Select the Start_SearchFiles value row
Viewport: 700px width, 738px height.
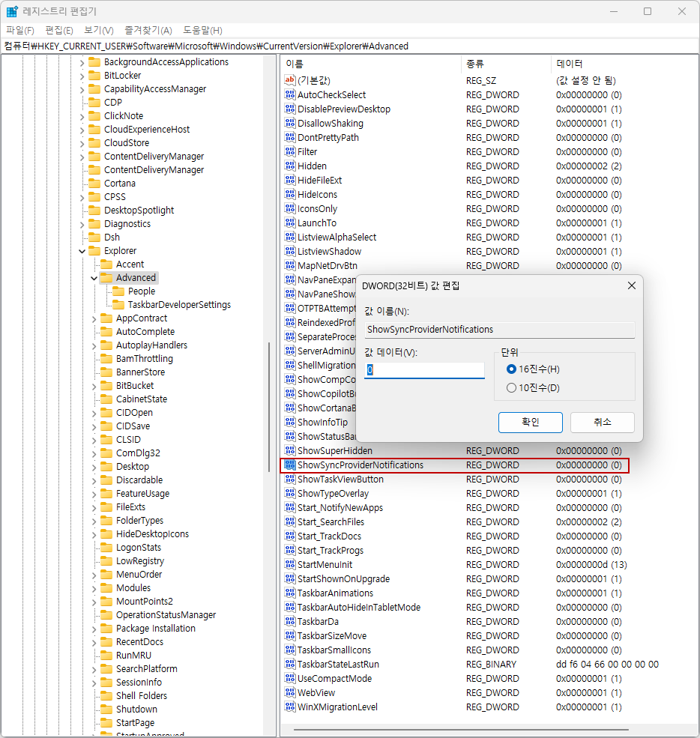point(455,522)
